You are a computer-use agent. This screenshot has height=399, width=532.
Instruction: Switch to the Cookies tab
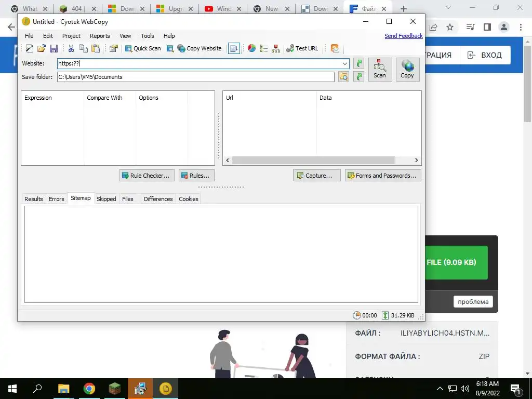188,199
